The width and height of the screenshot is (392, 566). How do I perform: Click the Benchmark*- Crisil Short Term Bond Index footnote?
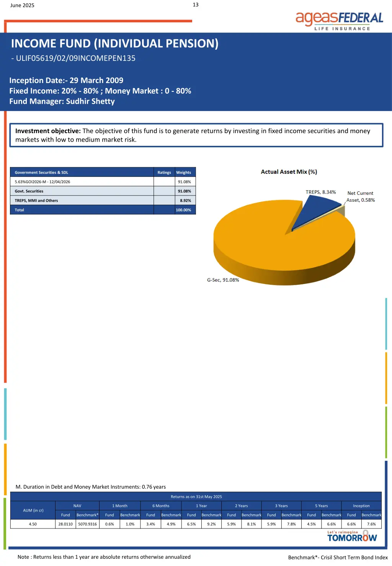(x=338, y=558)
